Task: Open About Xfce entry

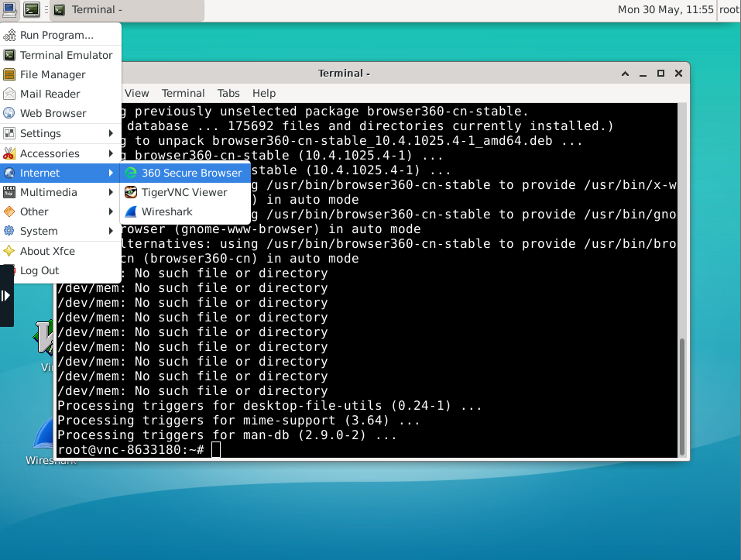Action: tap(60, 251)
